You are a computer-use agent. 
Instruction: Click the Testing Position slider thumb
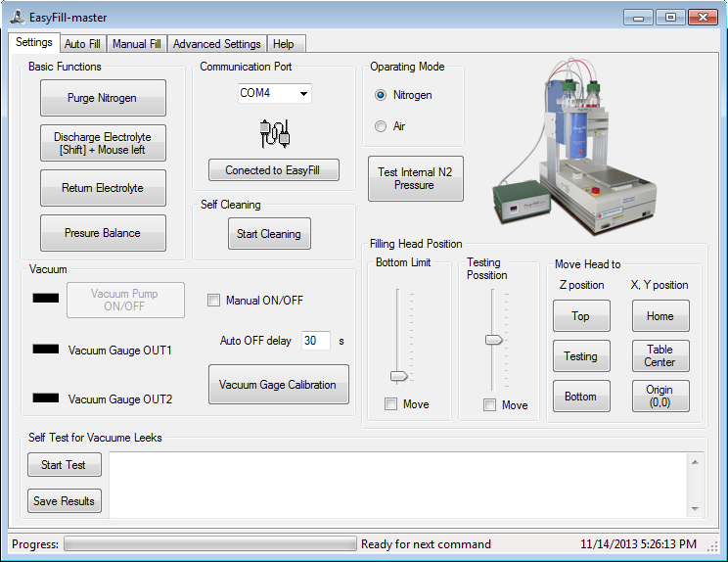click(494, 340)
